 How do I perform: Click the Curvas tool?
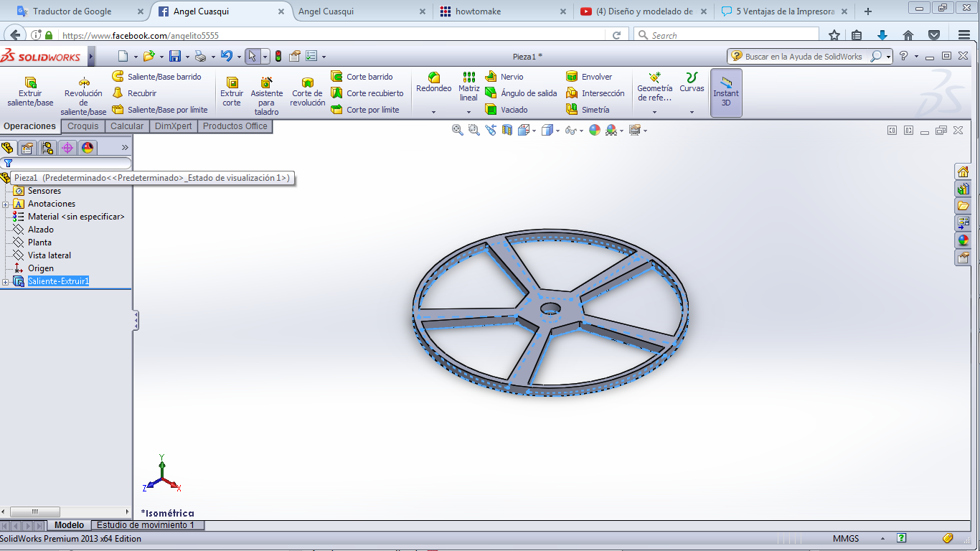coord(692,82)
